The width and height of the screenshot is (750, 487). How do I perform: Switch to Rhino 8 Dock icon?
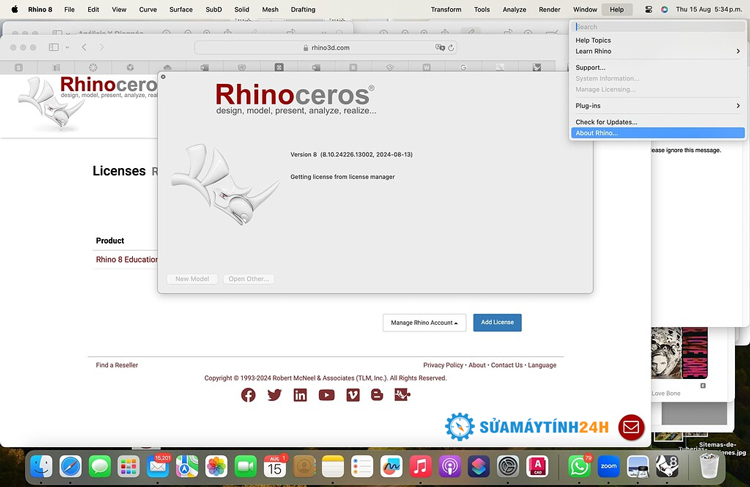[x=667, y=466]
